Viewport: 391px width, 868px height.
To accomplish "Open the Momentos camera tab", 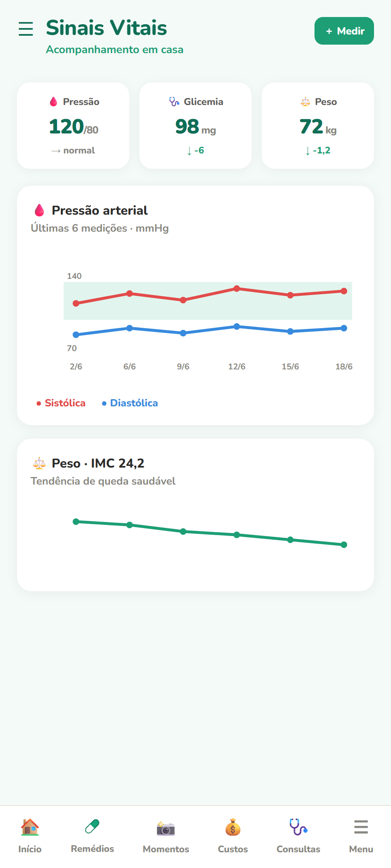I will coord(166,836).
